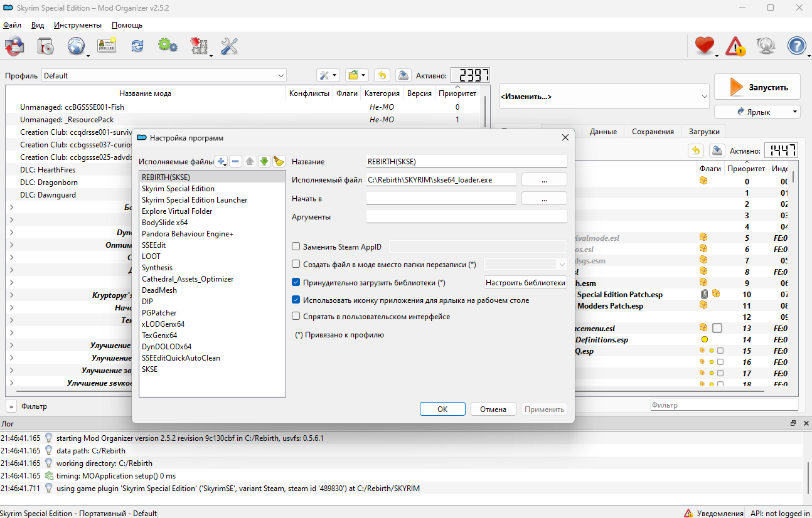The image size is (812, 518).
Task: Open the <Изменить...> executable dropdown
Action: pyautogui.click(x=604, y=97)
